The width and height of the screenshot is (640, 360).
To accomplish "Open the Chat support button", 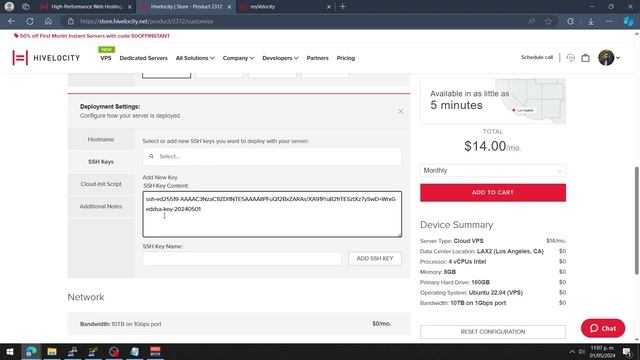I will 603,328.
